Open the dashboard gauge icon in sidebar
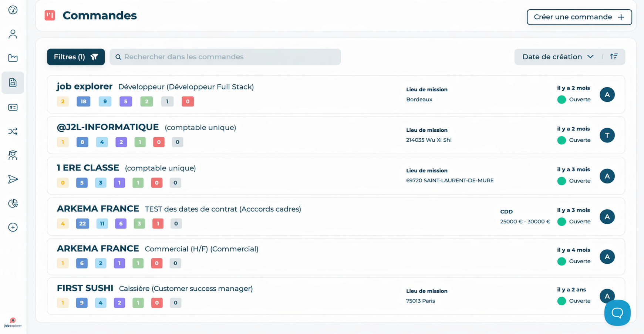This screenshot has height=334, width=644. pyautogui.click(x=13, y=10)
